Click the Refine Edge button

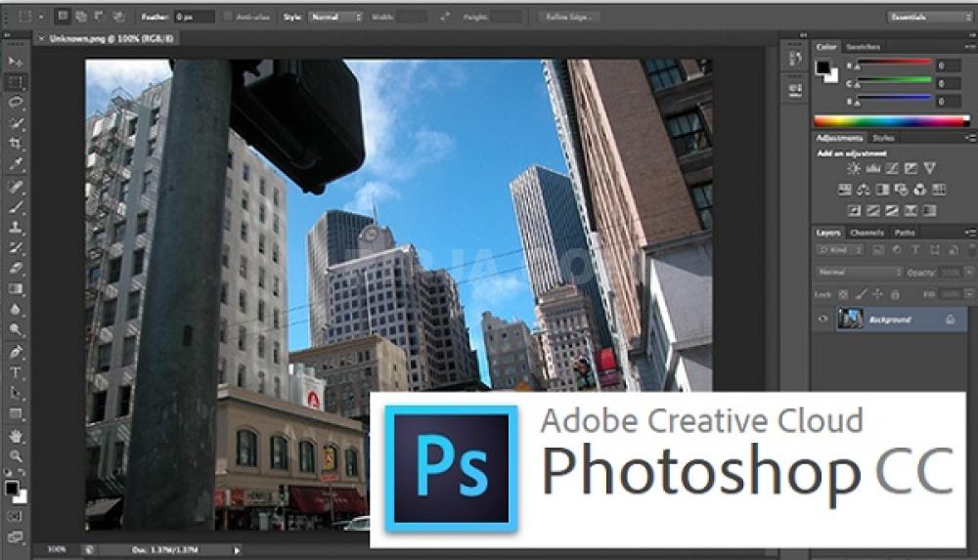(569, 17)
